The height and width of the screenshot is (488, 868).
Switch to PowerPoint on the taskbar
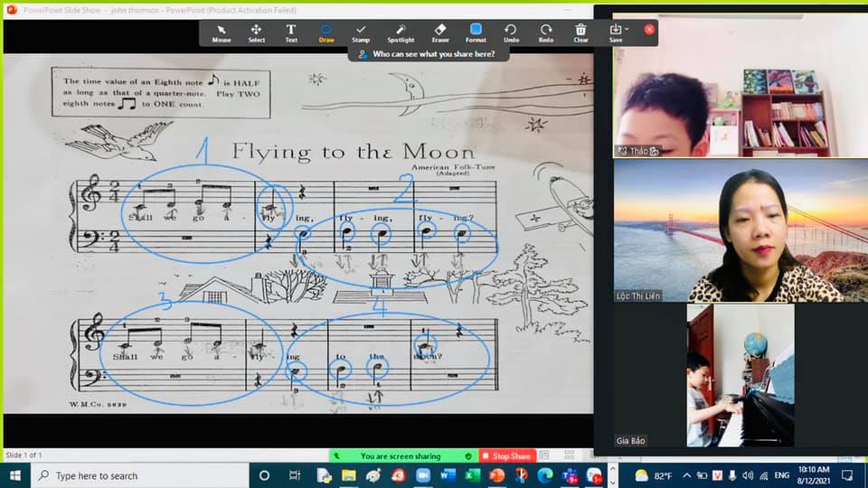click(x=496, y=475)
